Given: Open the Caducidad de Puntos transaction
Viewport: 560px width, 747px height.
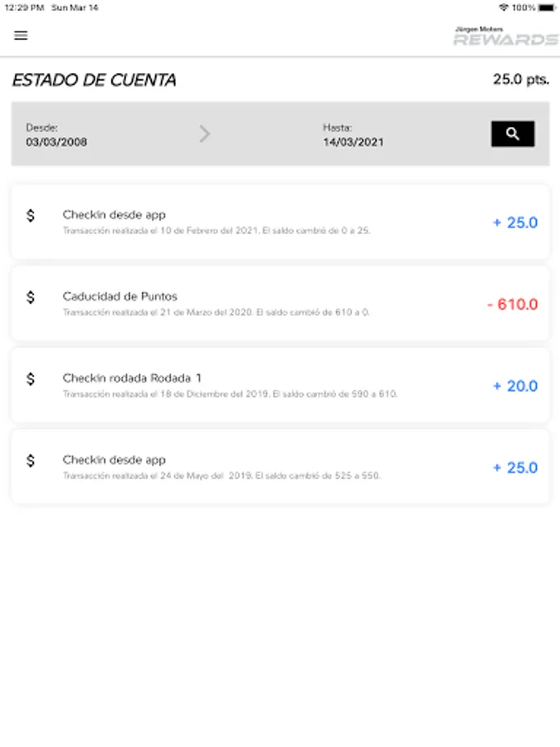Looking at the screenshot, I should [249, 304].
